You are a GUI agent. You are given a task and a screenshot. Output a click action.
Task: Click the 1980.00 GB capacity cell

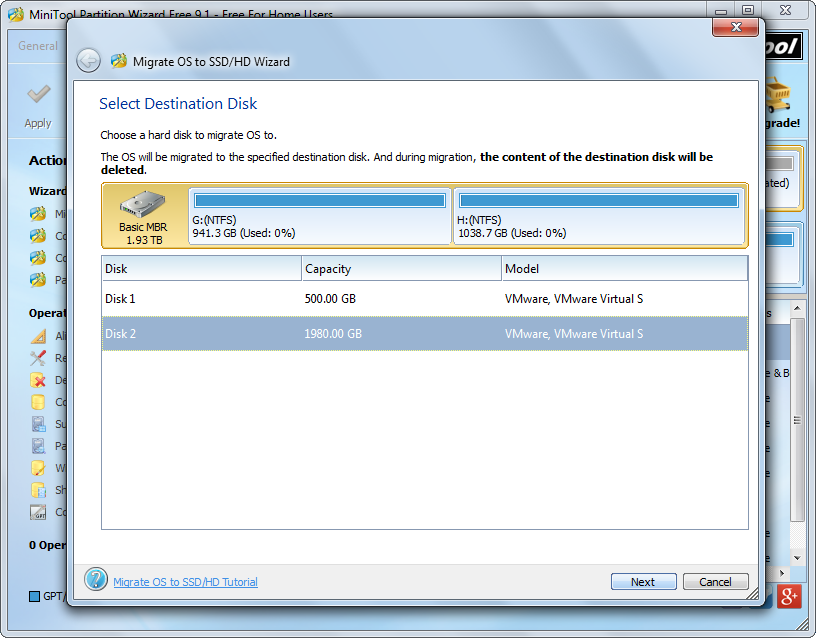333,334
